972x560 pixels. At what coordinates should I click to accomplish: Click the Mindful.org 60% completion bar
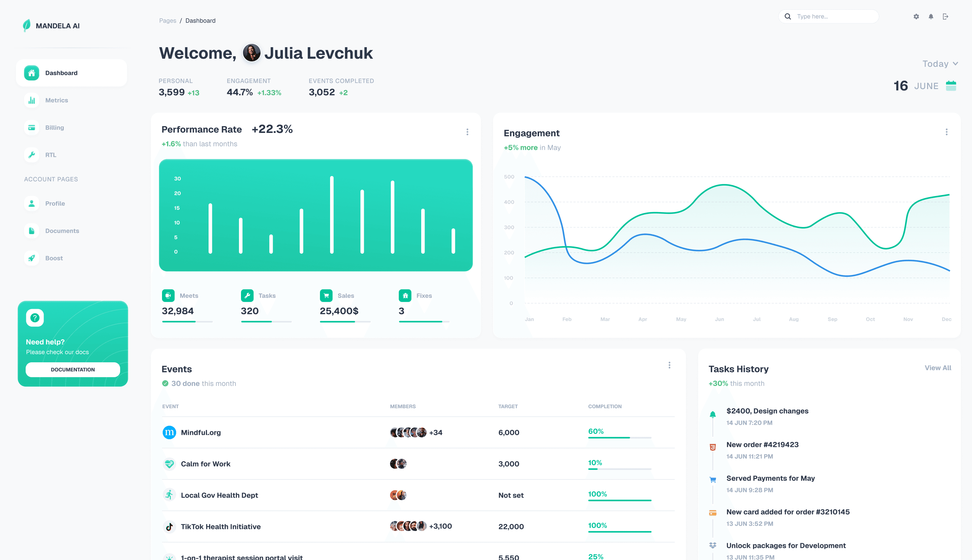point(620,437)
